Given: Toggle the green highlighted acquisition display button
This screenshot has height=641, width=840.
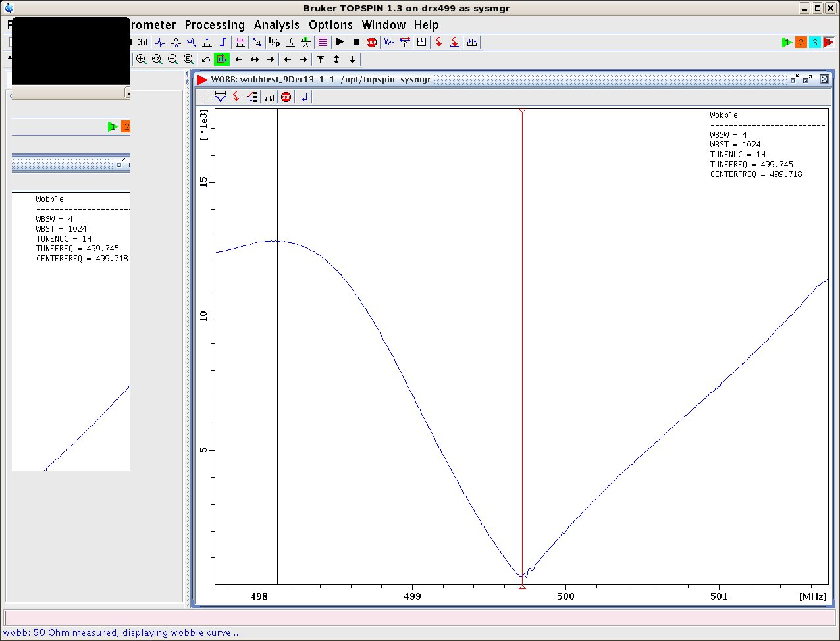Looking at the screenshot, I should click(x=222, y=59).
